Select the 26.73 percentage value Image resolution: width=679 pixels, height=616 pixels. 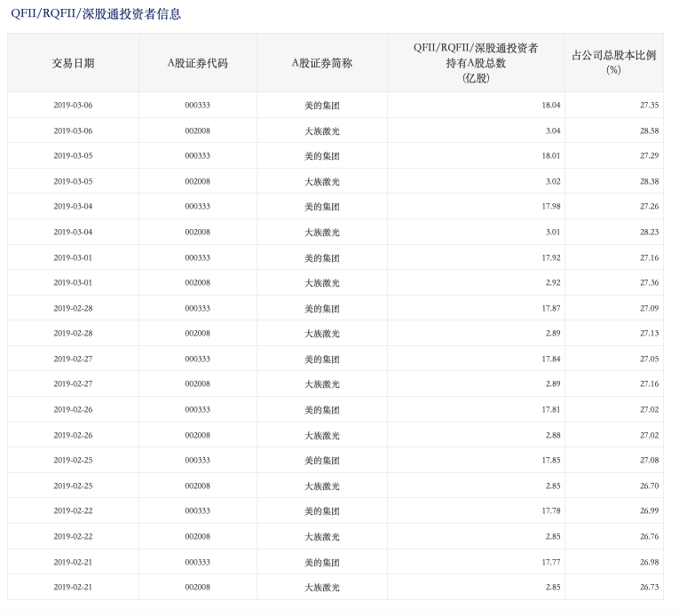pyautogui.click(x=649, y=587)
